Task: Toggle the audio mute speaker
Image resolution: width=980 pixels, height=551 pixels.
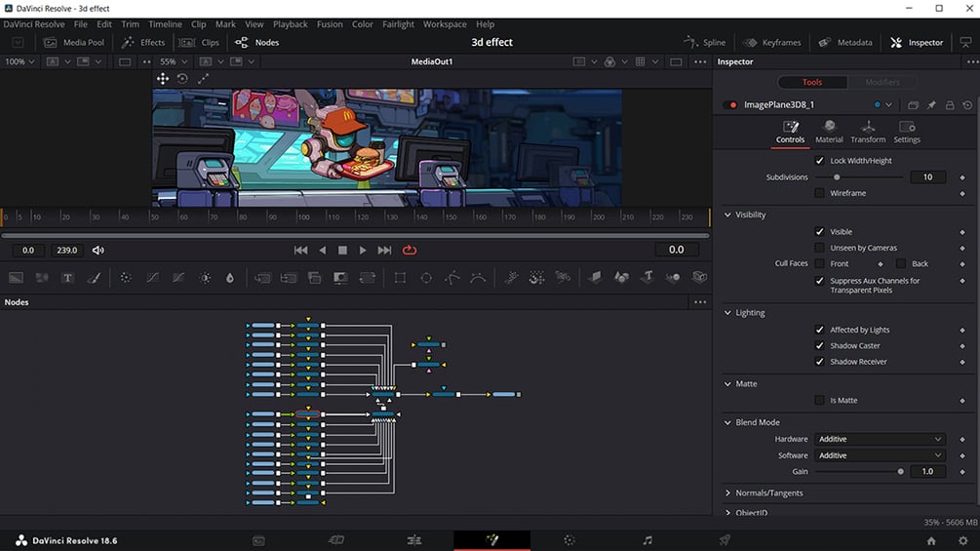Action: [x=98, y=250]
